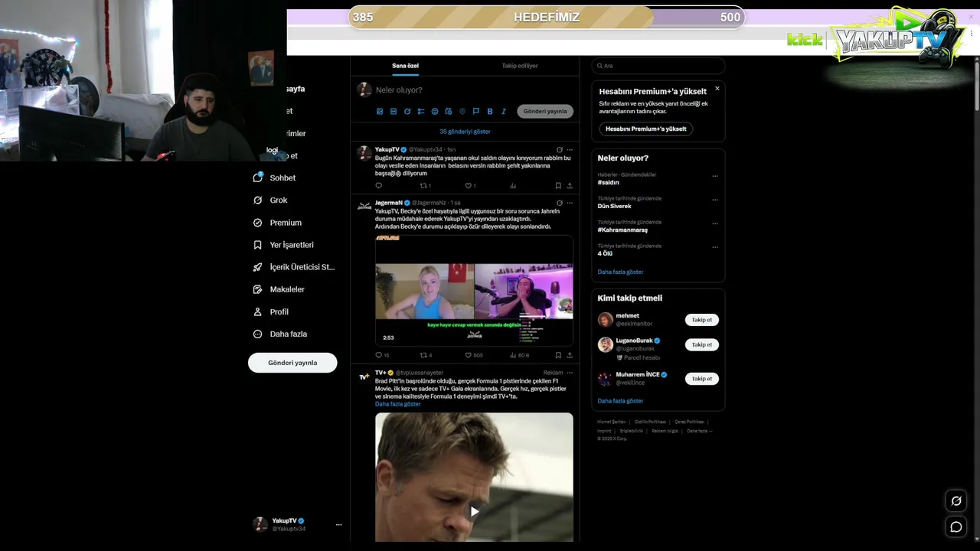Create a poll from the composer toolbar

pos(421,112)
